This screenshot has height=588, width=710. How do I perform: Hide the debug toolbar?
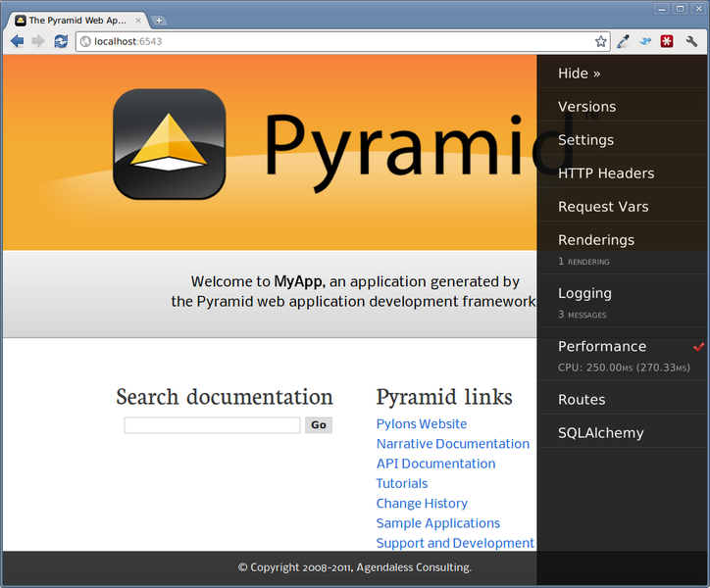(x=579, y=73)
